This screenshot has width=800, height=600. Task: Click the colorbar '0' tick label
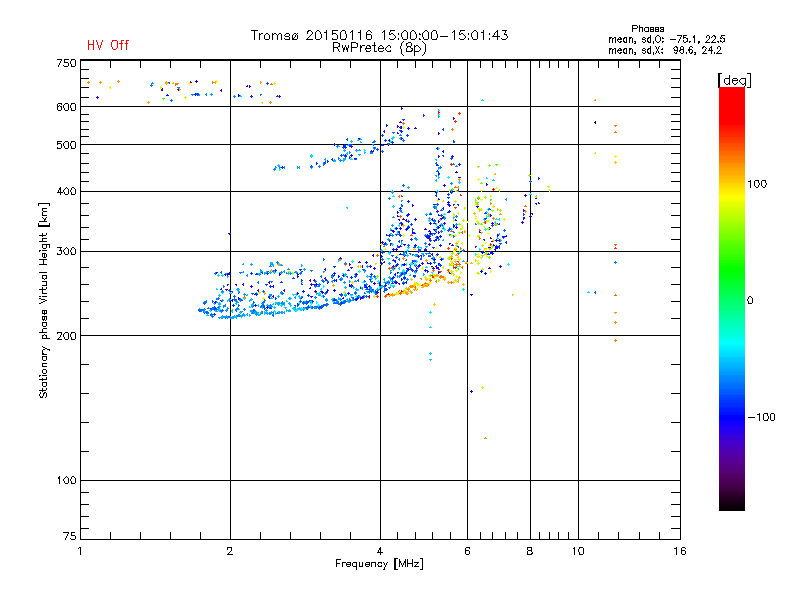click(750, 301)
